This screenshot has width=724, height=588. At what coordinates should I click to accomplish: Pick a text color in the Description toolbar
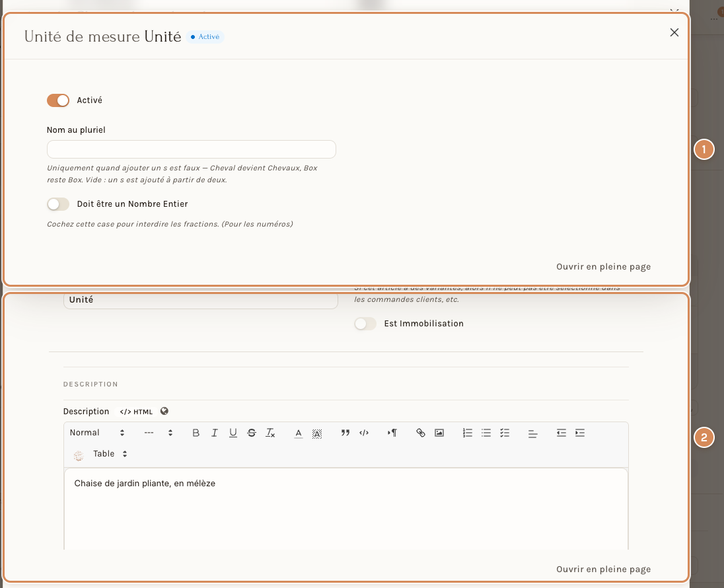(299, 433)
